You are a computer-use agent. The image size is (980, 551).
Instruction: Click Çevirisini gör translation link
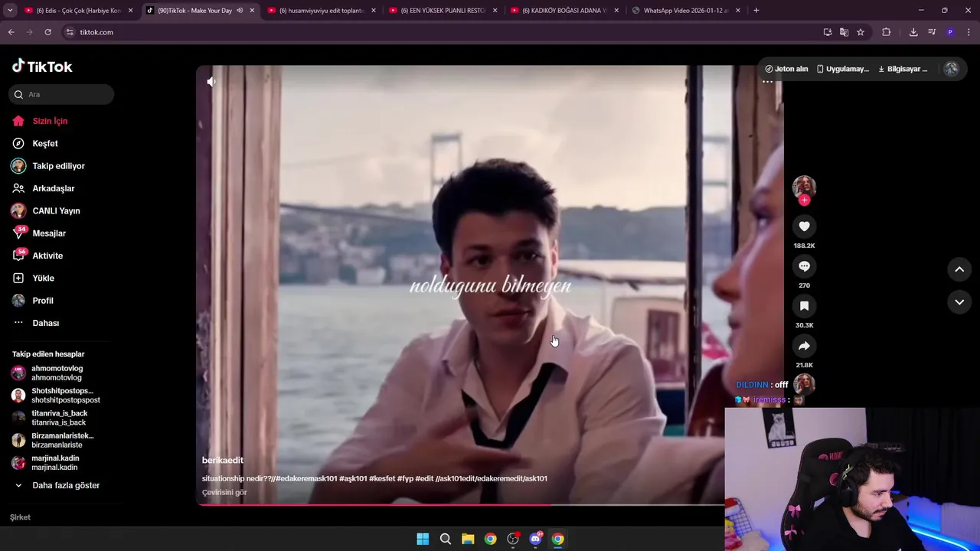point(224,492)
